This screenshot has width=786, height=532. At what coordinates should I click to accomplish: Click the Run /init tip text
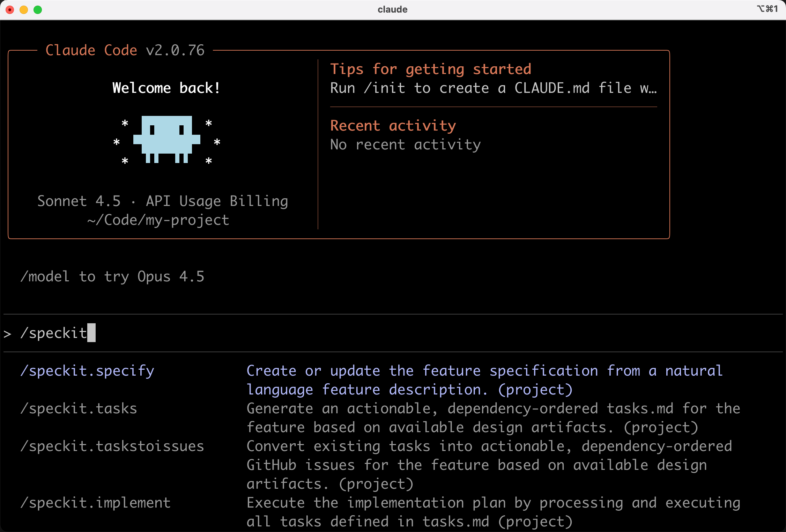pyautogui.click(x=493, y=88)
